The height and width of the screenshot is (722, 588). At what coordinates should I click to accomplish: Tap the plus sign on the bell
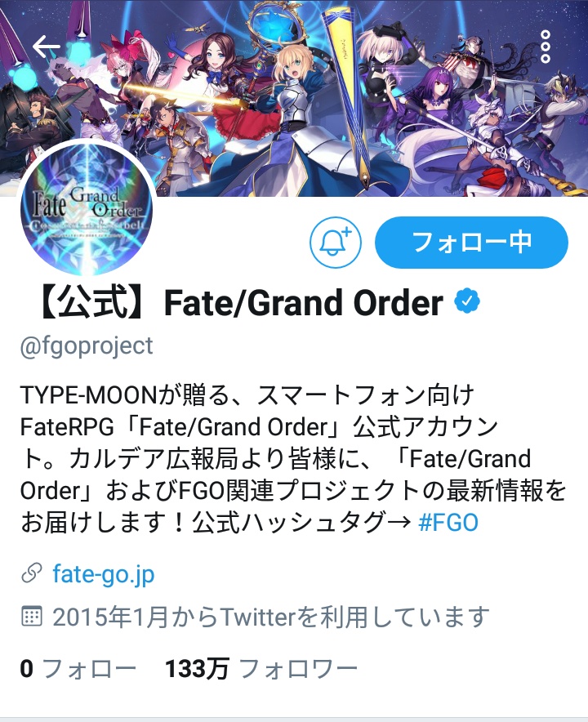[x=346, y=230]
